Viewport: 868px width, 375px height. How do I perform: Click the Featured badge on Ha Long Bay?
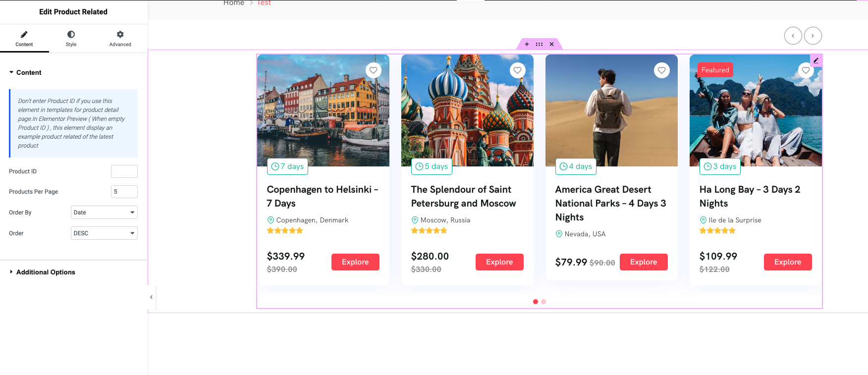tap(715, 70)
